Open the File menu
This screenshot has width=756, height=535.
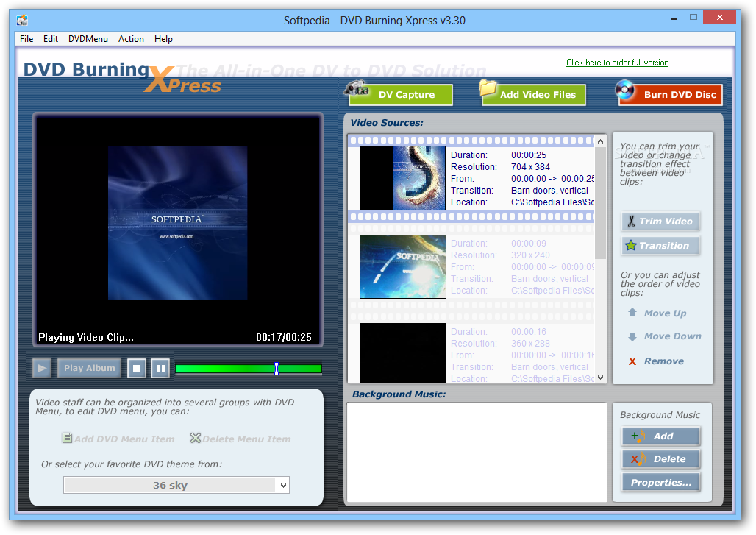click(26, 39)
